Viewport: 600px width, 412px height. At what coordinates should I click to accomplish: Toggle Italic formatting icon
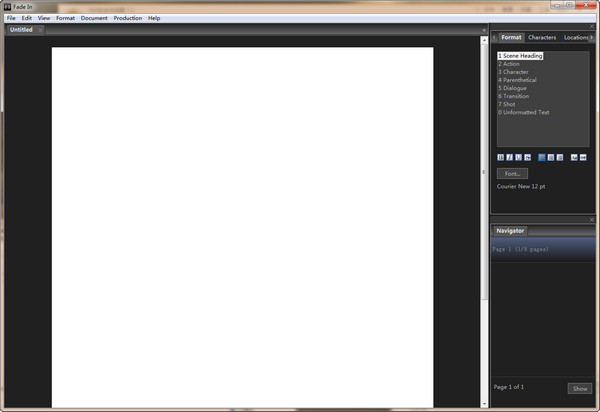pos(509,157)
